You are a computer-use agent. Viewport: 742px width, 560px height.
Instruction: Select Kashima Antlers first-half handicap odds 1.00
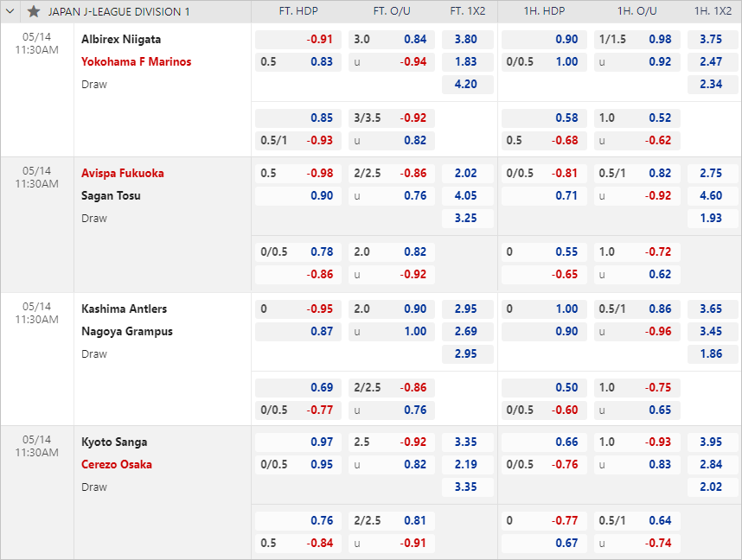tap(544, 309)
